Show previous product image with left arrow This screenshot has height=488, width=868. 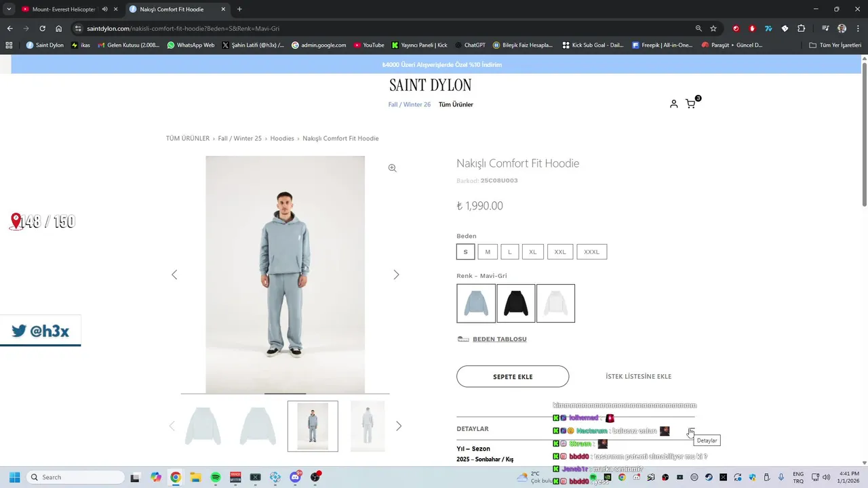tap(174, 274)
